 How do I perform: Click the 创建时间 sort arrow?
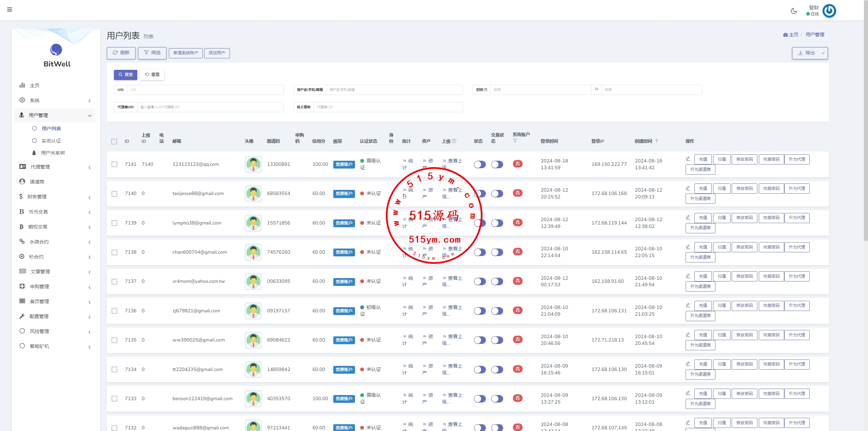pyautogui.click(x=656, y=141)
